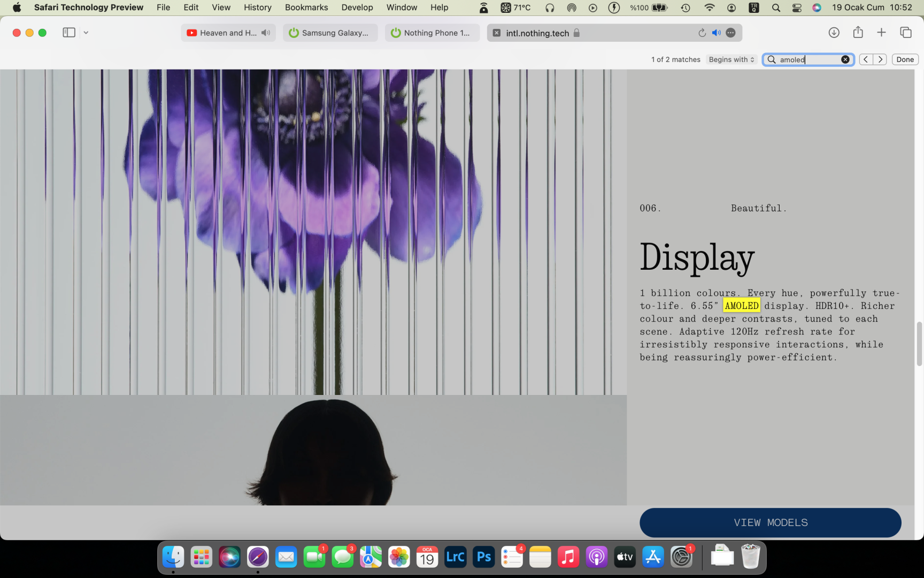Mute audio playing in the address bar
This screenshot has height=578, width=924.
pyautogui.click(x=717, y=33)
